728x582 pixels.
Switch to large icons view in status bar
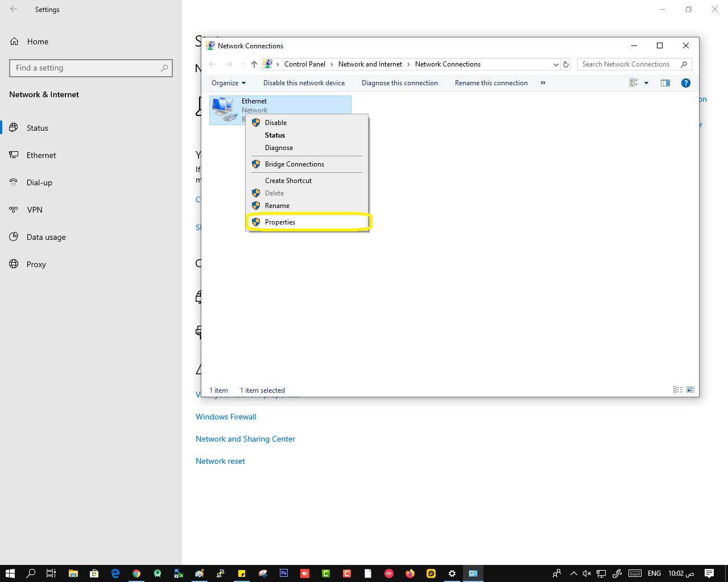[x=690, y=390]
